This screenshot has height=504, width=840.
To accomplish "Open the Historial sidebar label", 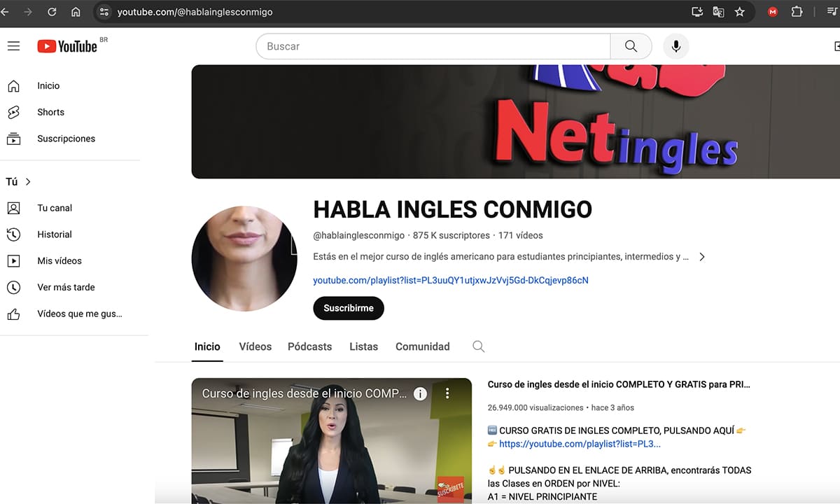I will coord(55,234).
